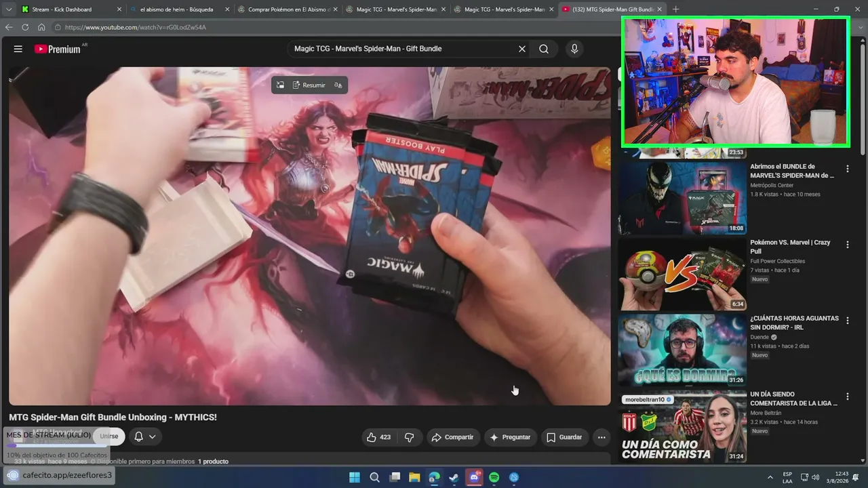
Task: Click the browser address bar URL
Action: (136, 27)
